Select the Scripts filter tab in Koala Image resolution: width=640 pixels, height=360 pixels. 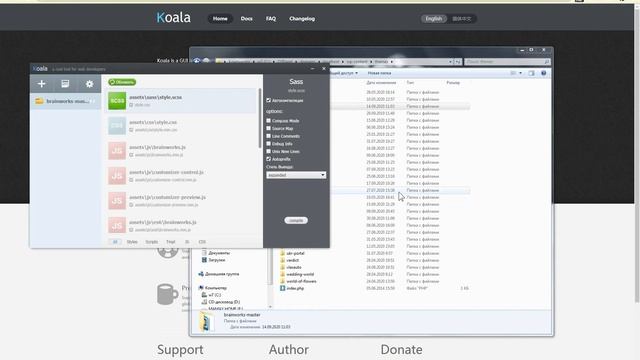point(152,242)
